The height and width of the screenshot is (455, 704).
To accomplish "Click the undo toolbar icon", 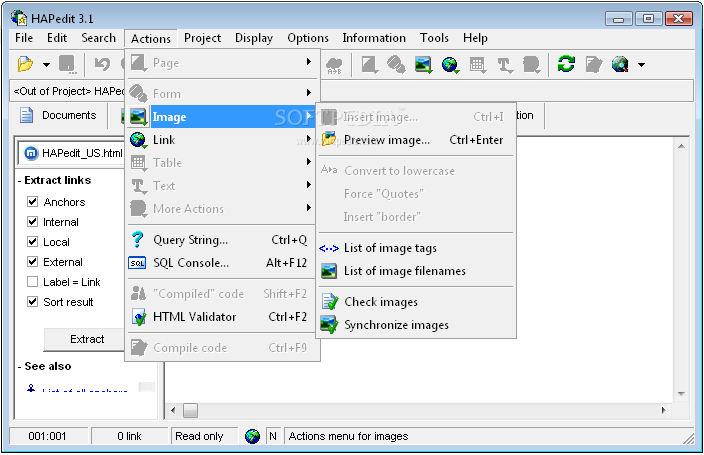I will 102,64.
